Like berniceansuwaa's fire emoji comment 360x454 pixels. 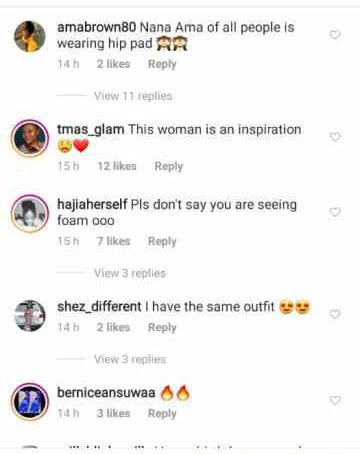point(335,400)
